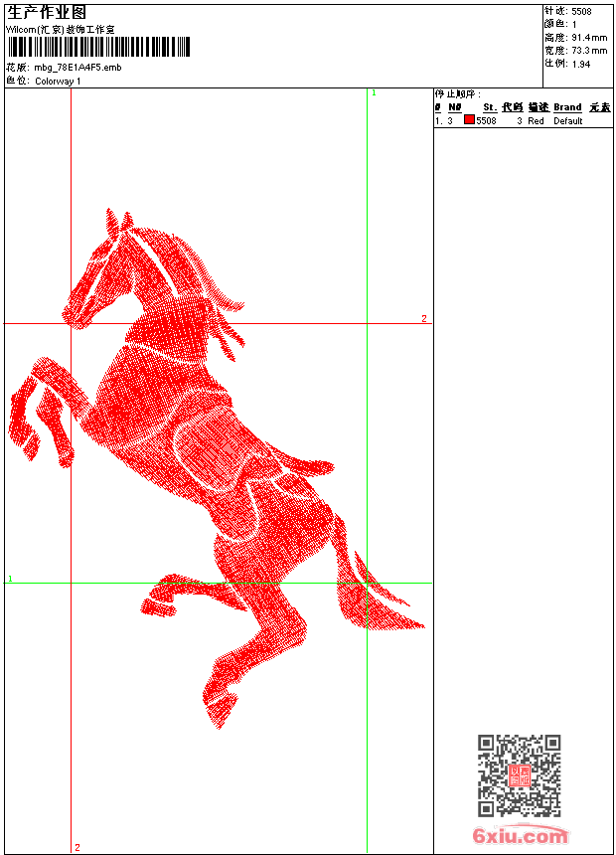Click the red thread color swatch
The height and width of the screenshot is (855, 616).
469,120
